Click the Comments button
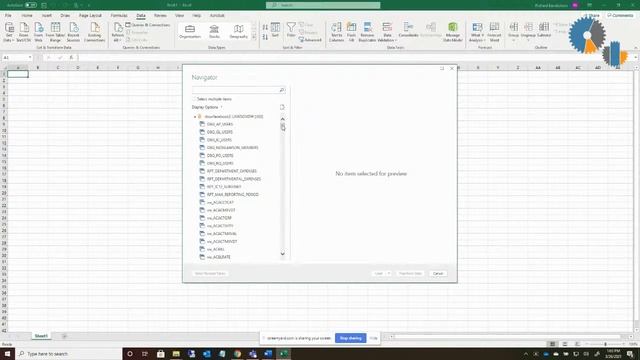 tap(620, 16)
